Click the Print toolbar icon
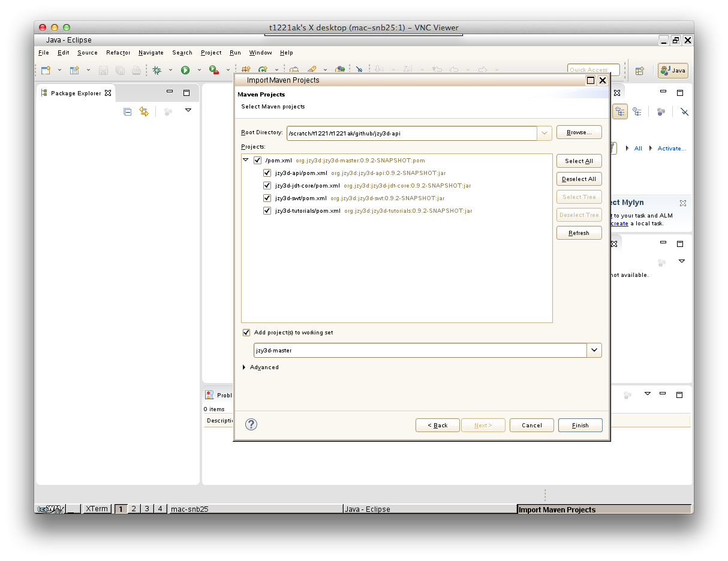This screenshot has height=561, width=728. [x=136, y=70]
